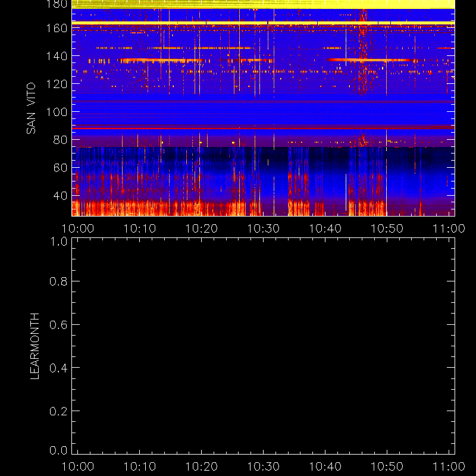Image resolution: width=476 pixels, height=476 pixels.
Task: Click inside the empty LEARMONTH plot area
Action: pos(263,346)
